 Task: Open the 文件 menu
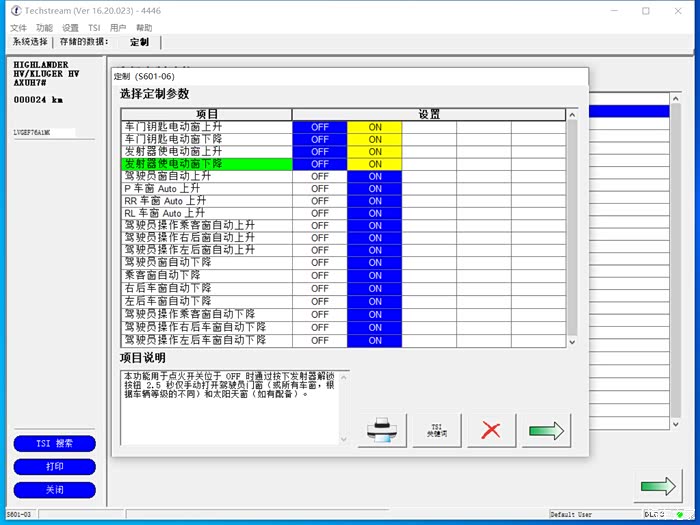[x=19, y=28]
